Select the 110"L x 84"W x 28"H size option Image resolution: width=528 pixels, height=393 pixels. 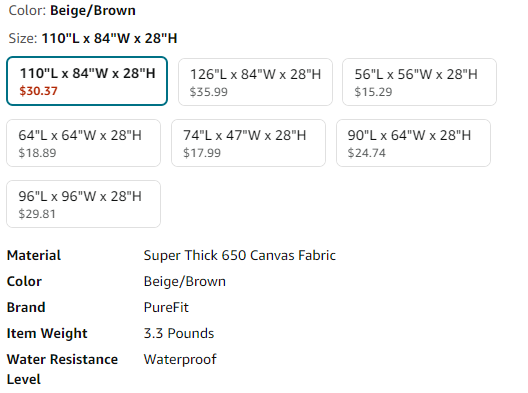(87, 81)
